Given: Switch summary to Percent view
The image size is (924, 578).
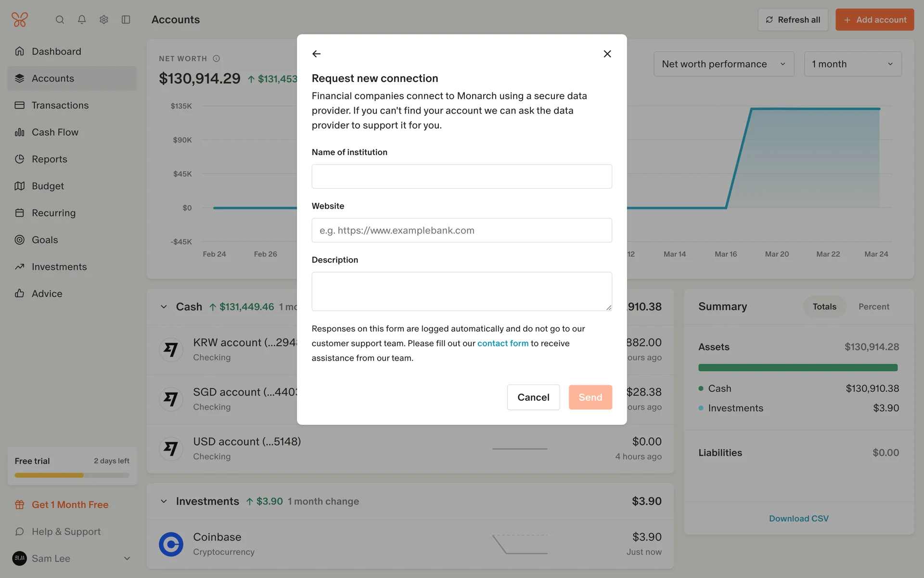Looking at the screenshot, I should click(x=873, y=307).
